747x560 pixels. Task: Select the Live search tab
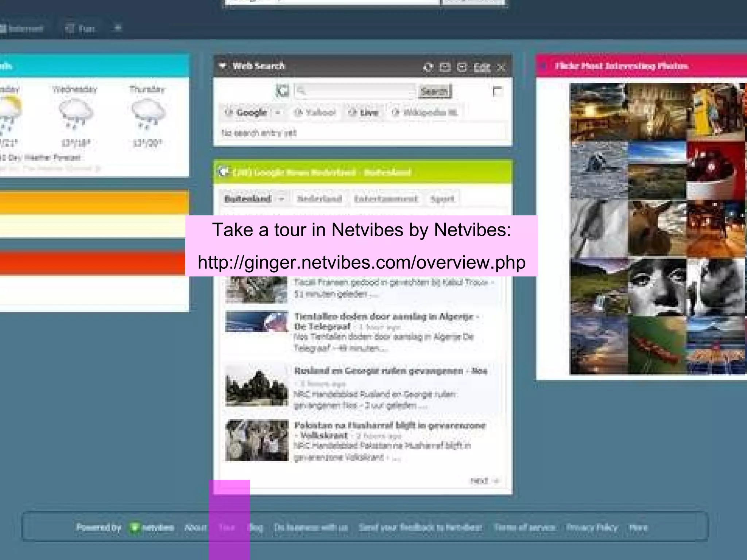coord(363,112)
